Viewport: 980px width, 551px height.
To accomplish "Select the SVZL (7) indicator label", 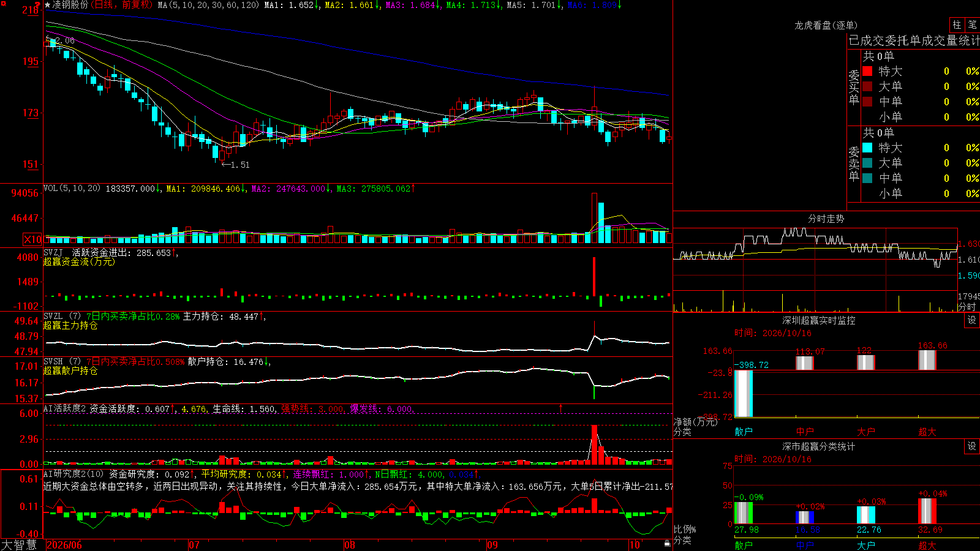I will click(x=62, y=317).
